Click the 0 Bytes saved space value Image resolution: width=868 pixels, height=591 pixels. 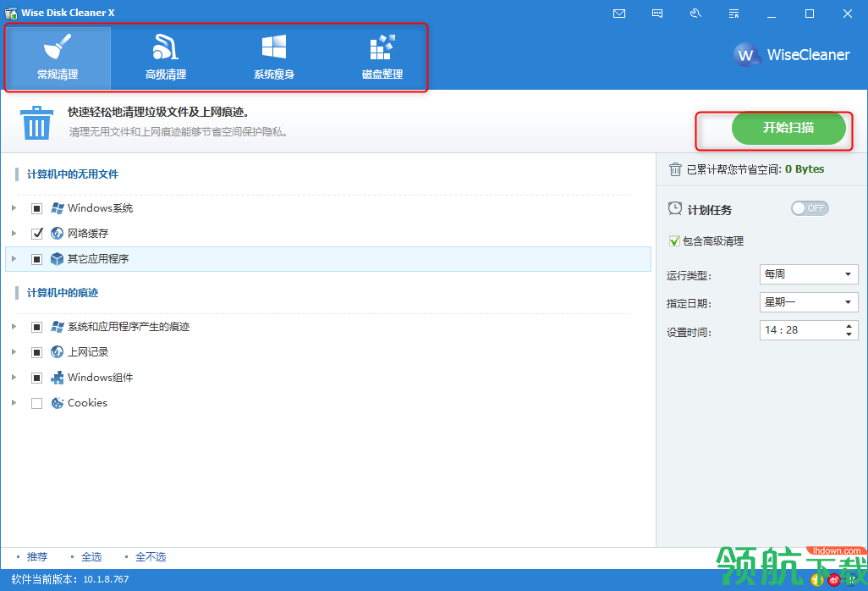click(x=805, y=169)
